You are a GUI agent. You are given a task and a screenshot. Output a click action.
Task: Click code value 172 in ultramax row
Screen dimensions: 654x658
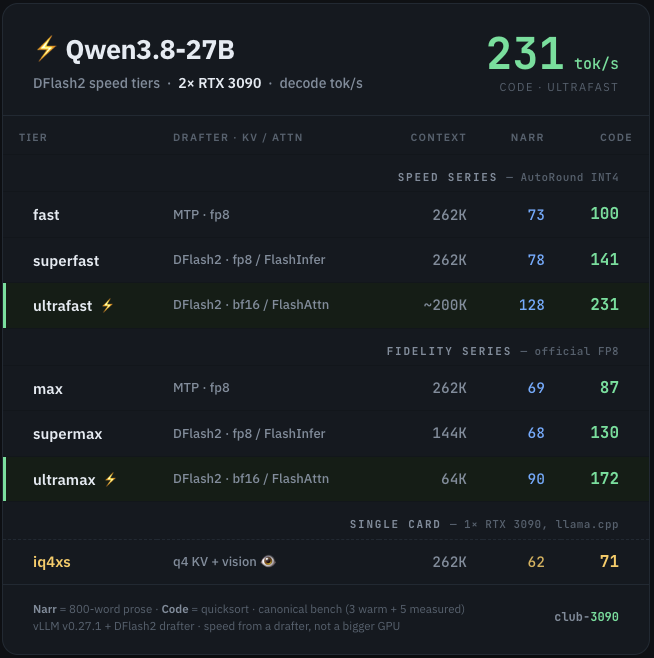click(x=604, y=478)
